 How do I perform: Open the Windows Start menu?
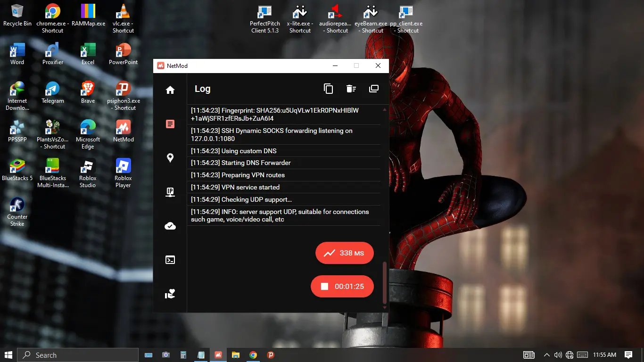pyautogui.click(x=8, y=355)
